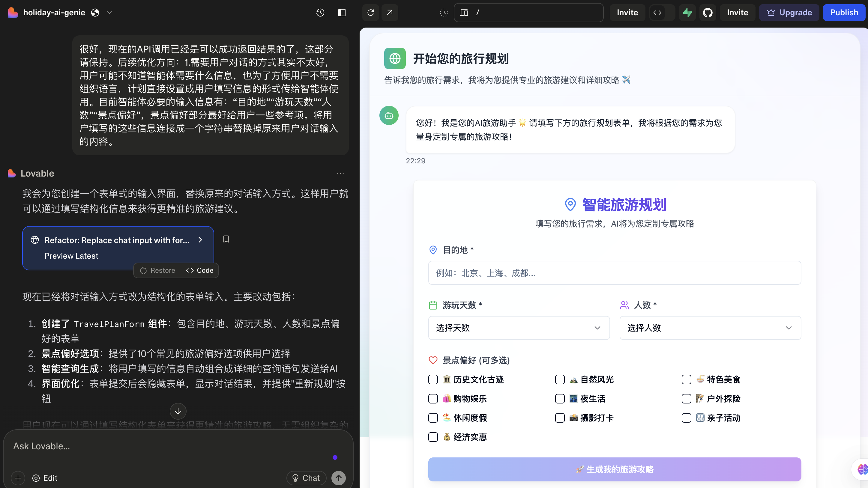Click the heart icon beside 景点偏好
Image resolution: width=868 pixels, height=488 pixels.
coord(433,360)
